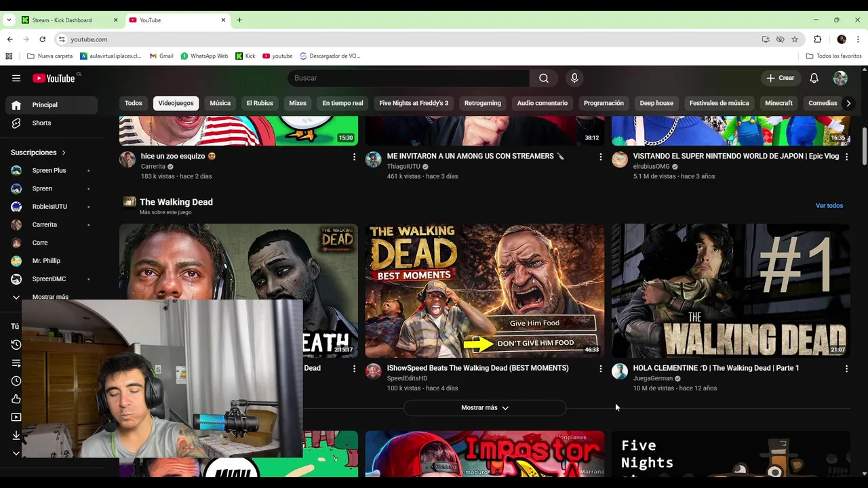Open the JuegaGerman channel avatar
The image size is (868, 488).
click(x=620, y=371)
